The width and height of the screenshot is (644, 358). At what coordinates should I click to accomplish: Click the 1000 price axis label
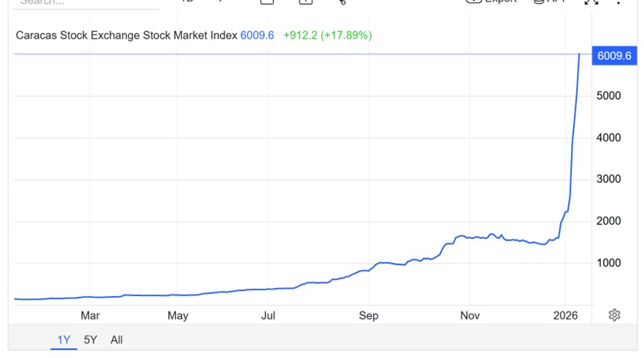pyautogui.click(x=610, y=263)
